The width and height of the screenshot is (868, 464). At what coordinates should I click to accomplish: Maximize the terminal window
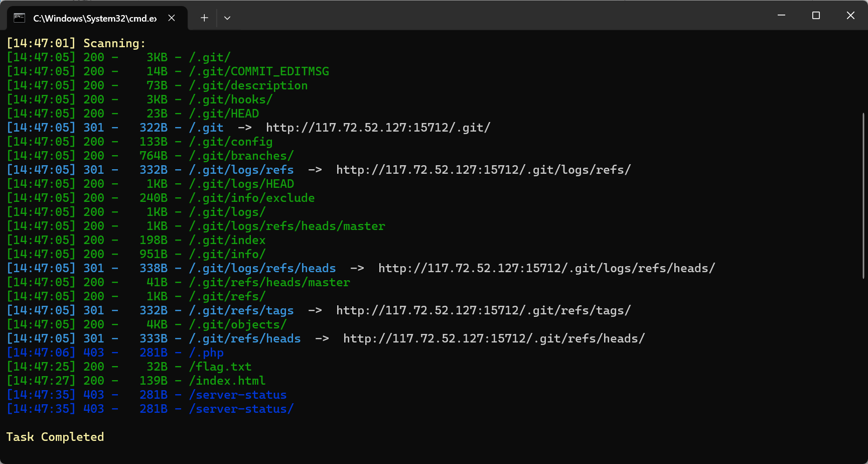click(816, 16)
